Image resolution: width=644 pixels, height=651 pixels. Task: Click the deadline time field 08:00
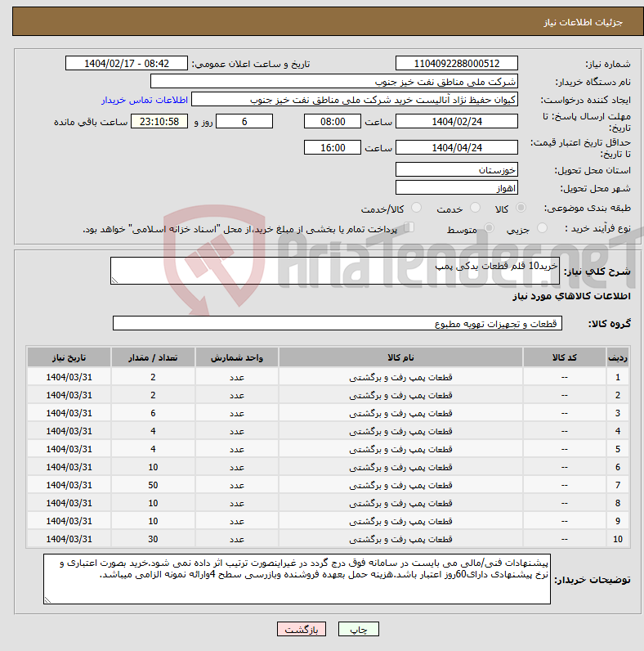pos(333,122)
